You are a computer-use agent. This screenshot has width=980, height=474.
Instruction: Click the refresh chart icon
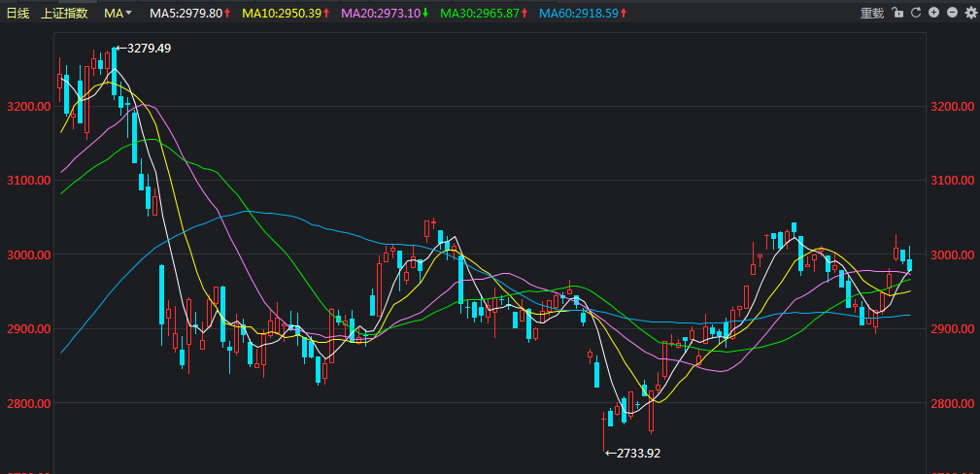916,14
